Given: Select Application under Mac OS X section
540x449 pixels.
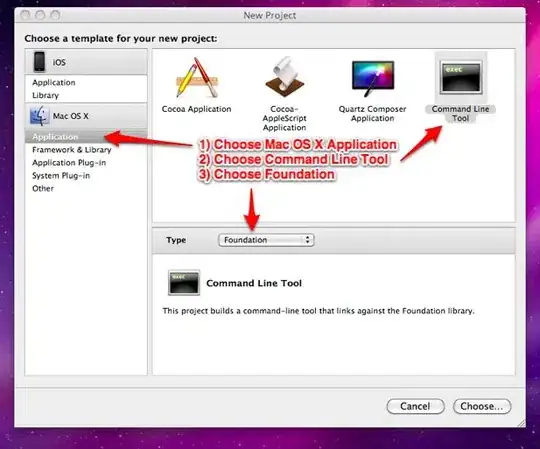Looking at the screenshot, I should 86,137.
